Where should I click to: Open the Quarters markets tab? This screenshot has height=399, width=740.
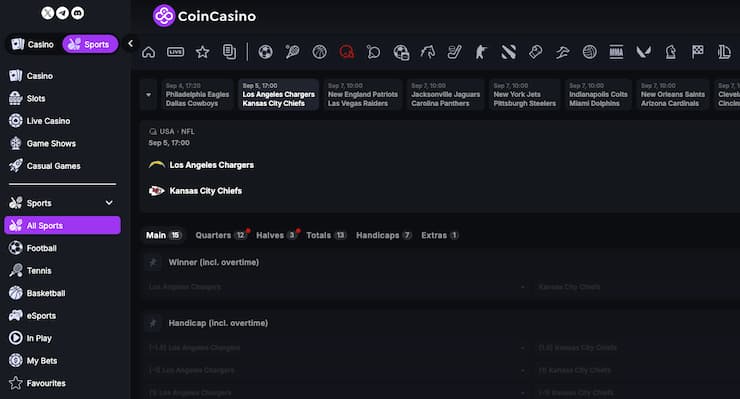click(x=221, y=235)
